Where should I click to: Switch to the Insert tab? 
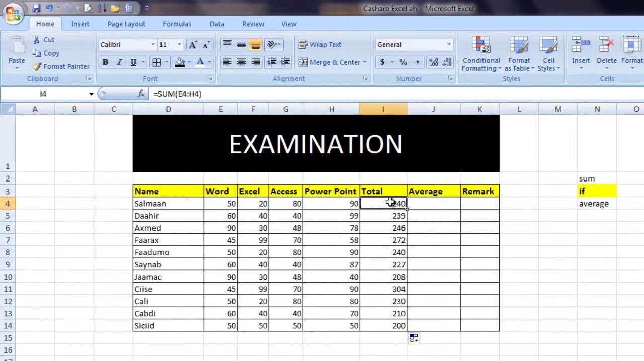pos(80,24)
